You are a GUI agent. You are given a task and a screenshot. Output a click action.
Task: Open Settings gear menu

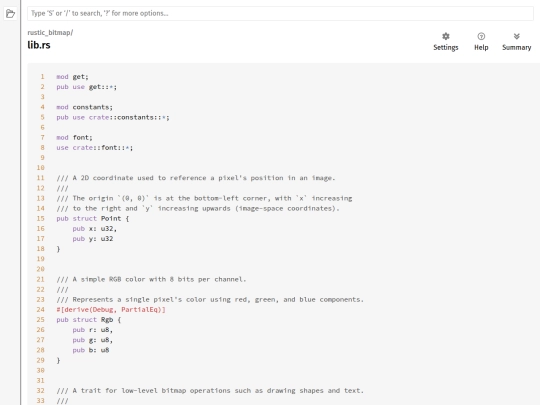(446, 42)
